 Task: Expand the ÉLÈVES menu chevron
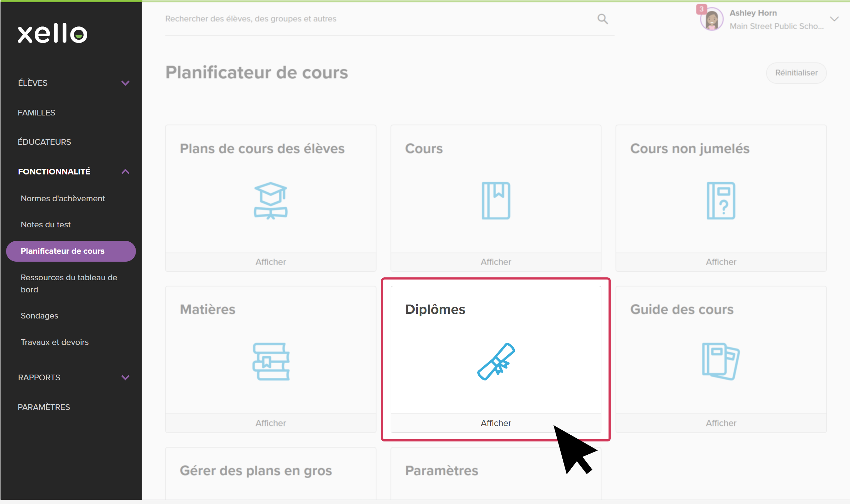pos(125,83)
